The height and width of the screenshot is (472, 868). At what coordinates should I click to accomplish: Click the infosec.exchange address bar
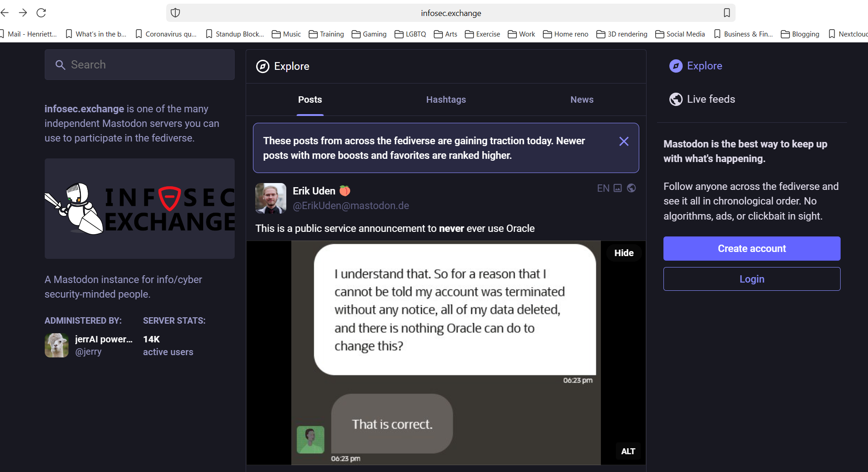pyautogui.click(x=451, y=13)
